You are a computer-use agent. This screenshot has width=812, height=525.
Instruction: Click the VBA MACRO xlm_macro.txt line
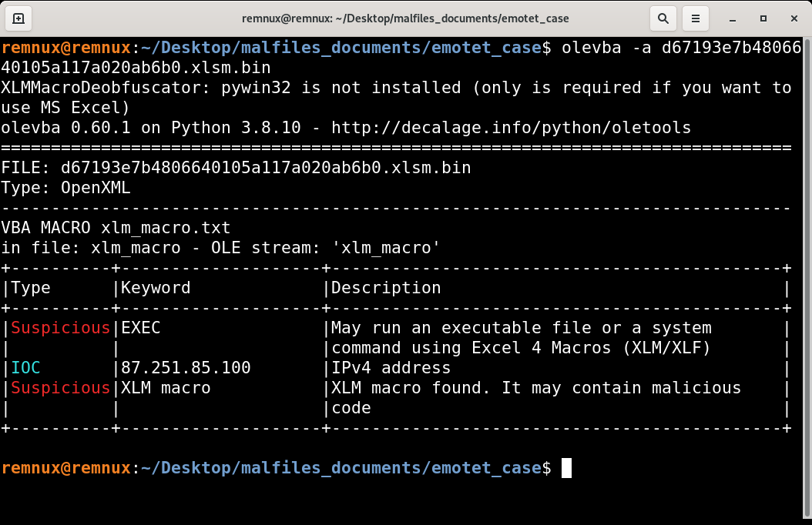[116, 227]
